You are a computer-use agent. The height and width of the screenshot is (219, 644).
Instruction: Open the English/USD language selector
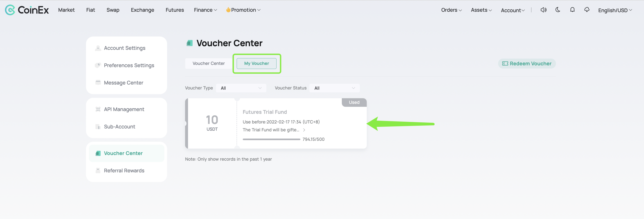point(615,10)
